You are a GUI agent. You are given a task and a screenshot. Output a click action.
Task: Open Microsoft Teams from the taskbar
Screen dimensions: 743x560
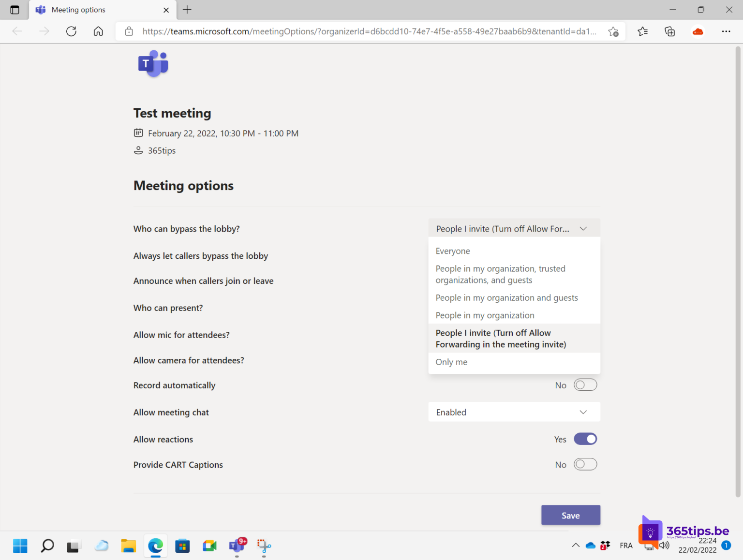pyautogui.click(x=237, y=545)
